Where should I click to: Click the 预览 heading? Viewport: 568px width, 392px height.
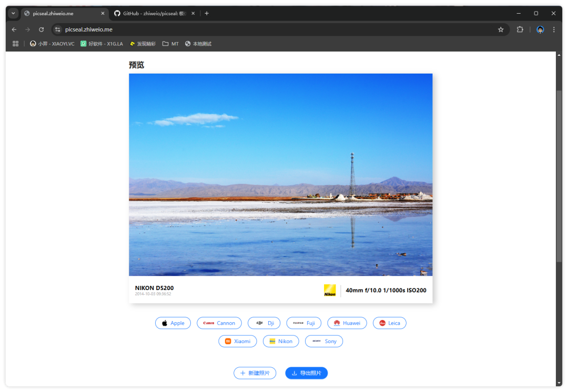[x=137, y=65]
